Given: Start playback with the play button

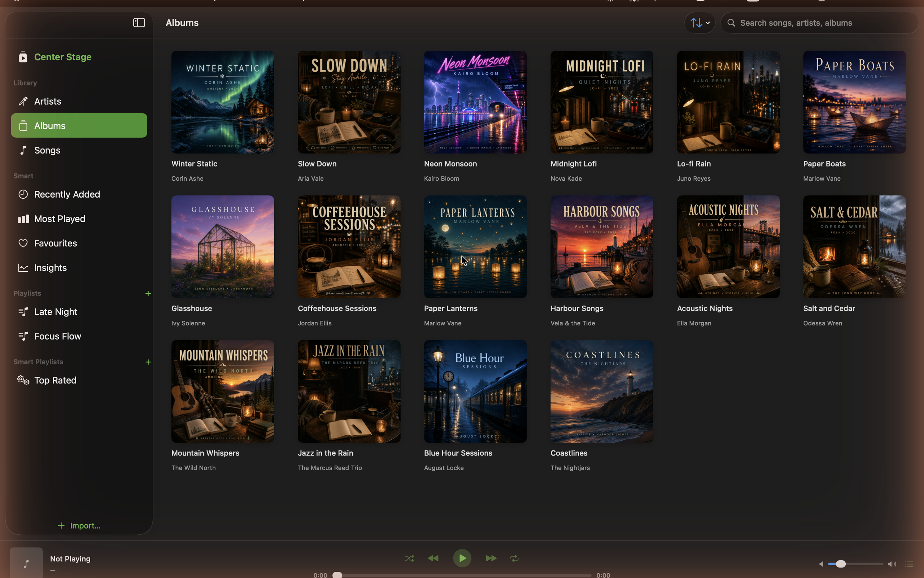Looking at the screenshot, I should [x=462, y=558].
